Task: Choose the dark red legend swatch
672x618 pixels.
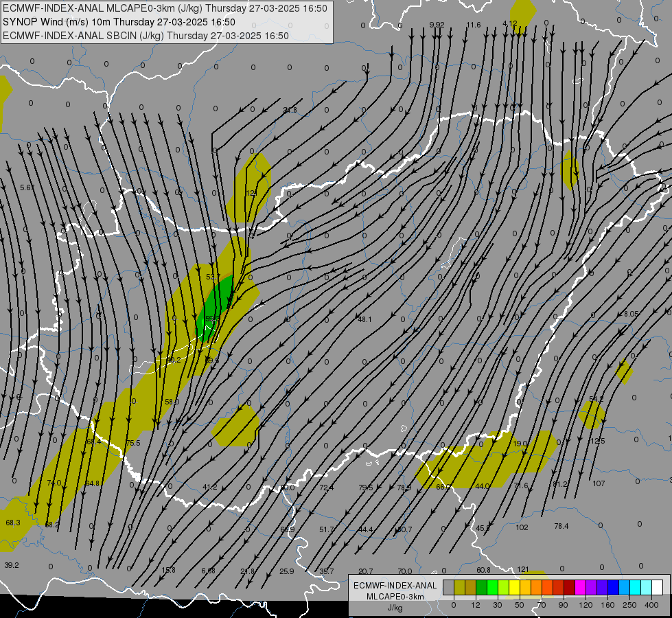Action: pyautogui.click(x=569, y=587)
